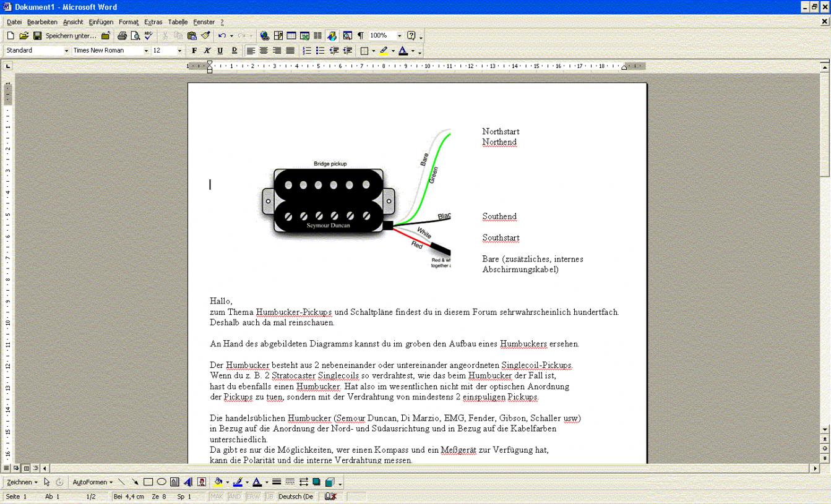The image size is (831, 504).
Task: Apply yellow highlight color
Action: [x=384, y=51]
